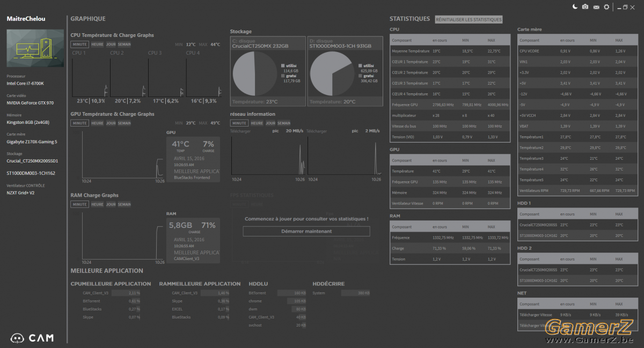This screenshot has height=348, width=644.
Task: Click Démarrer maintenant button
Action: 306,231
